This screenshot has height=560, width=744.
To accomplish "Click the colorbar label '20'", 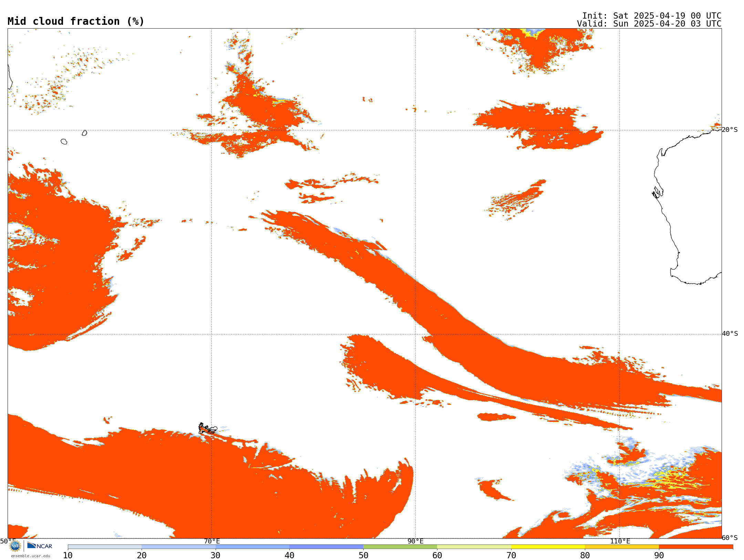I will pyautogui.click(x=142, y=556).
